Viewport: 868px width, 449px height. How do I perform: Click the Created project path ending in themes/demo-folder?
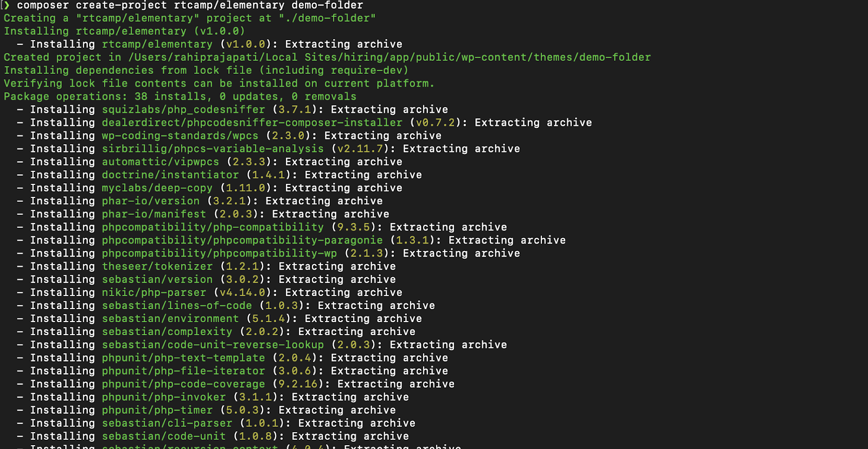tap(390, 57)
